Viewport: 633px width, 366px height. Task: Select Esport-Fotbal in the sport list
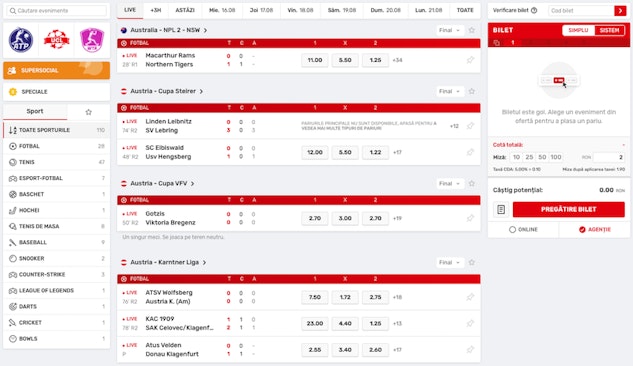[x=57, y=178]
